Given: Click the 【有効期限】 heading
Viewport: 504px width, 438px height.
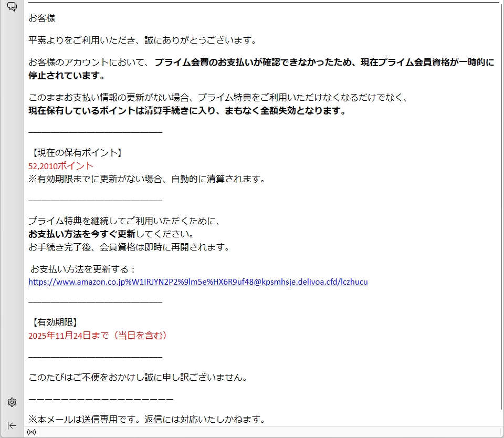Looking at the screenshot, I should [x=56, y=322].
